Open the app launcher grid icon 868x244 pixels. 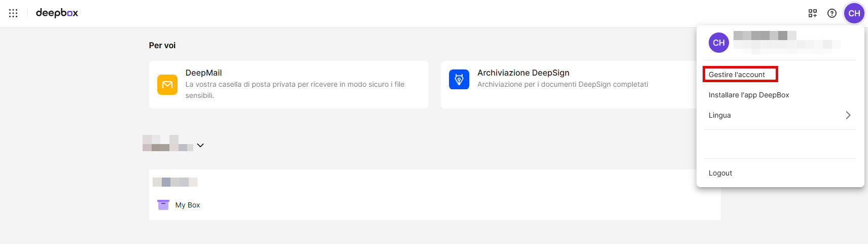pos(13,13)
